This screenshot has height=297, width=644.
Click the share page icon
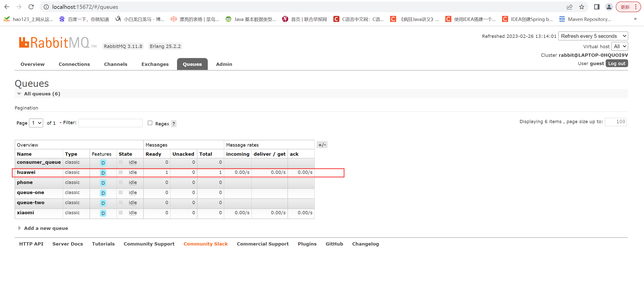pos(570,7)
